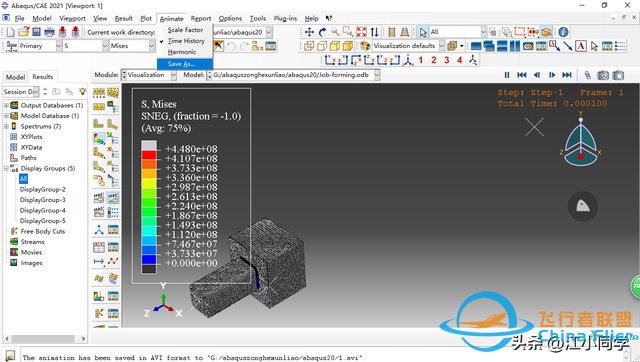Expand the Output Databases tree node
640x362 pixels.
click(x=6, y=105)
